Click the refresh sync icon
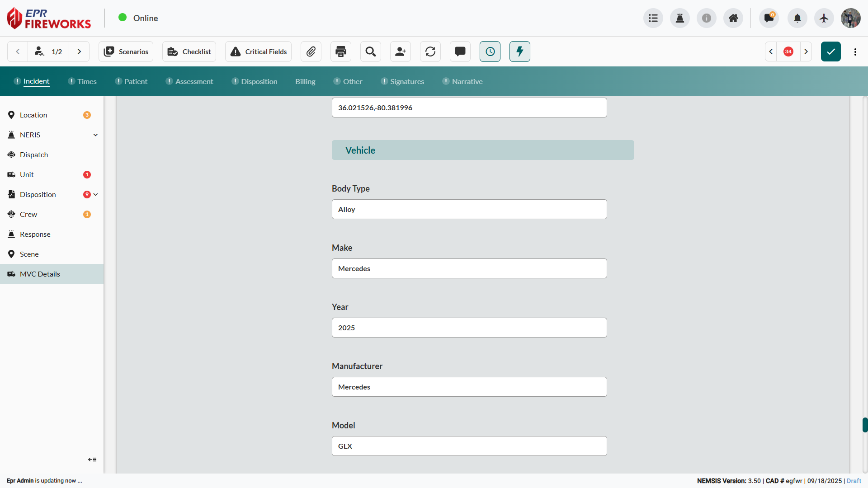The width and height of the screenshot is (868, 488). [x=430, y=52]
